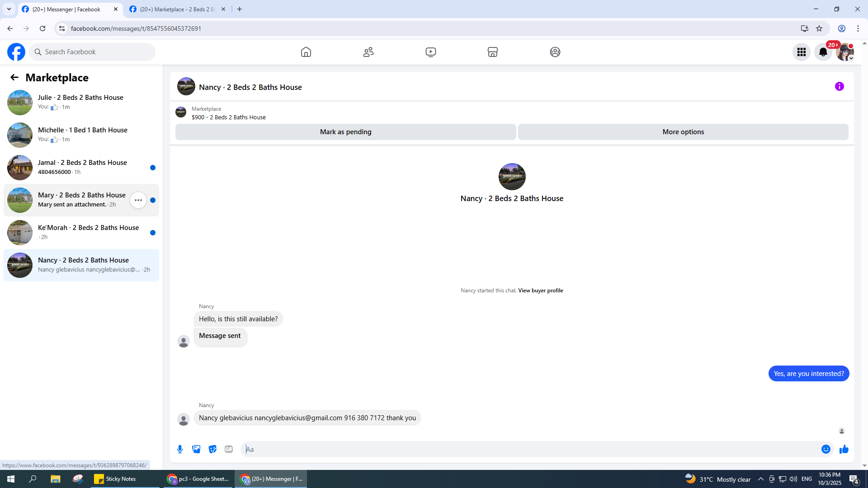
Task: Open the Marketplace storefront icon
Action: (x=493, y=52)
